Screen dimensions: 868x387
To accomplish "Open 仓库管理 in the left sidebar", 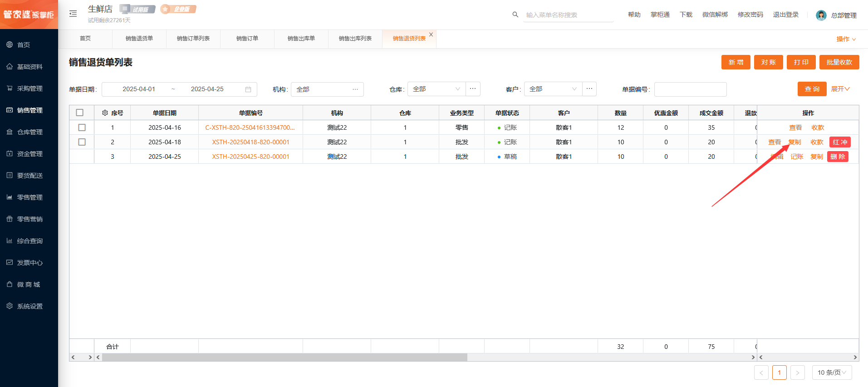I will click(29, 132).
